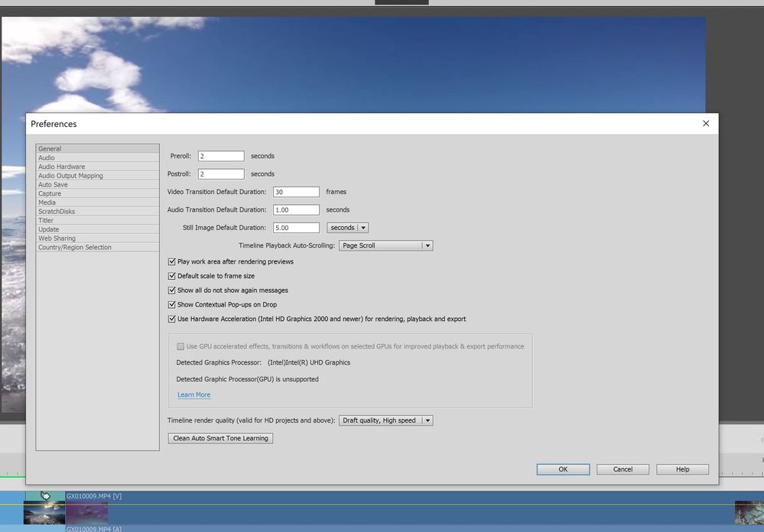Select Country/Region Selection category

pyautogui.click(x=97, y=248)
